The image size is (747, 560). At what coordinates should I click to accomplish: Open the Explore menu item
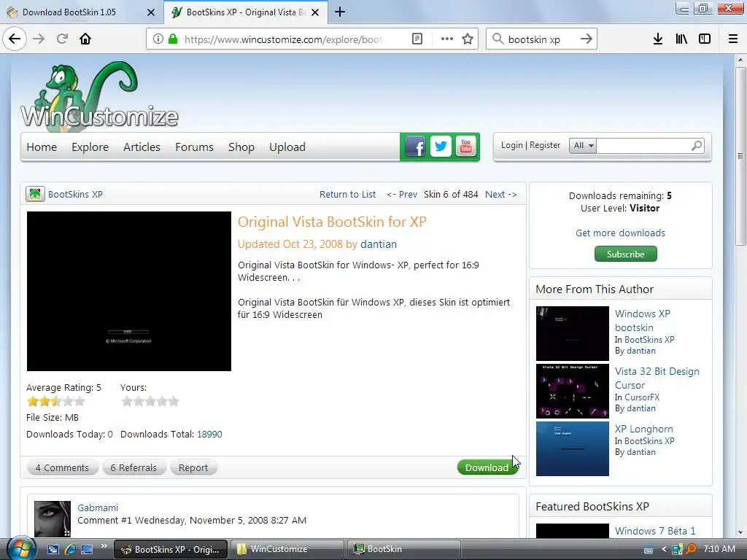(90, 147)
